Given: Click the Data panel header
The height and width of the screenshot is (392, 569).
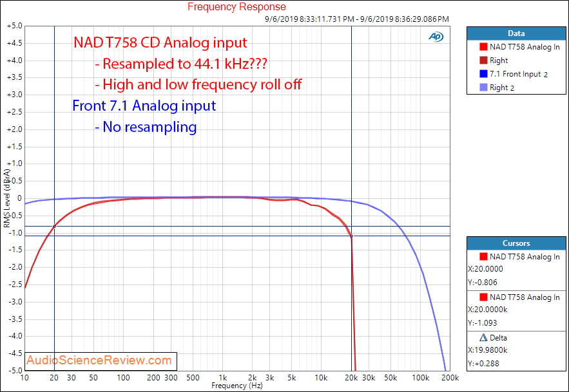Looking at the screenshot, I should coord(516,33).
